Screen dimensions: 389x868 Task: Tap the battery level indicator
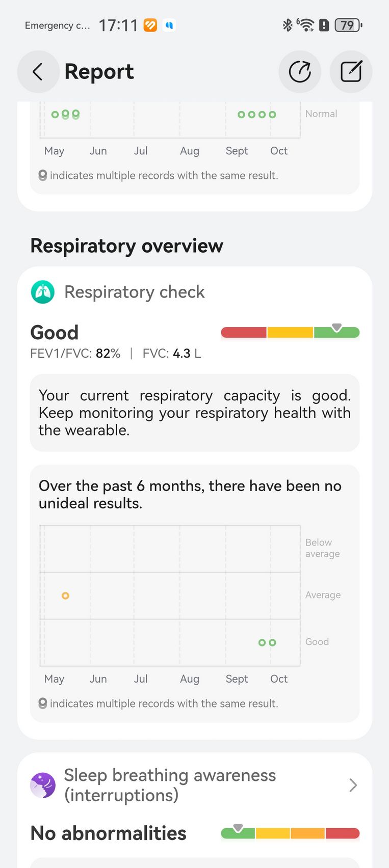[x=348, y=25]
